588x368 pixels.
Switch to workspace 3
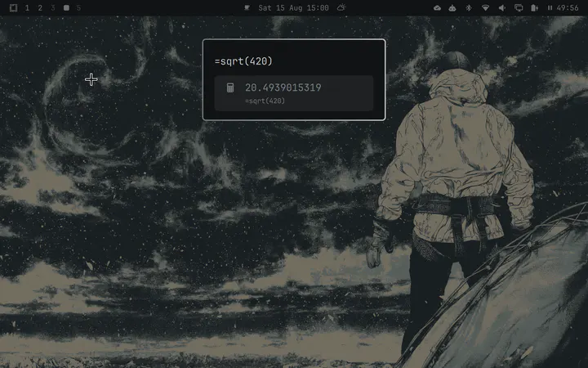coord(53,8)
